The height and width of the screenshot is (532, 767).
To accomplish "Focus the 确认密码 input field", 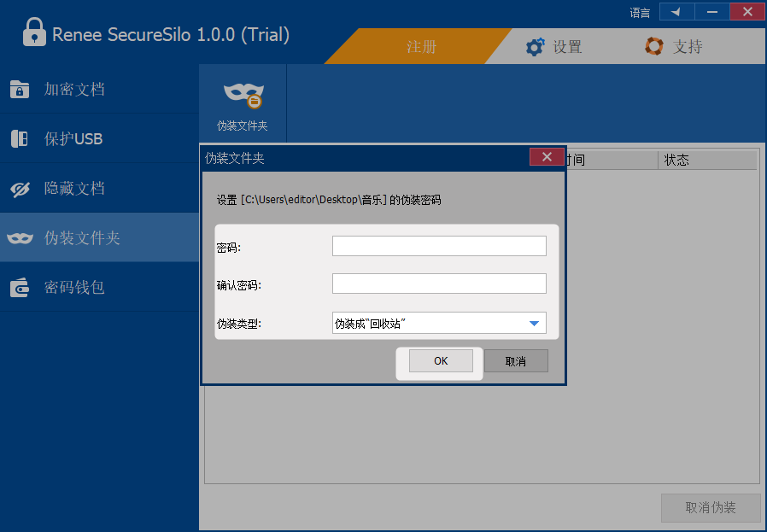I will pos(439,284).
